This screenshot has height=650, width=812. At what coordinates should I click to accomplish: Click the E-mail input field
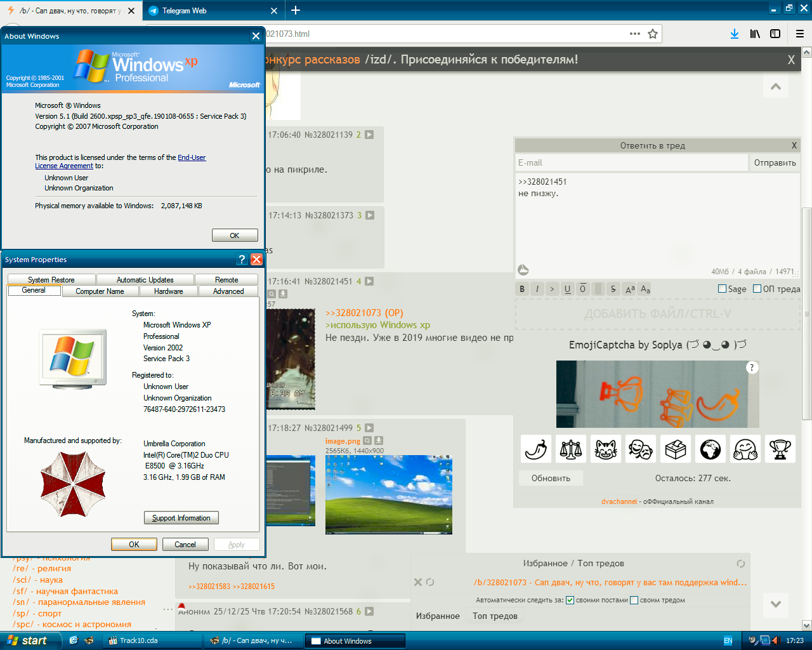tap(632, 162)
